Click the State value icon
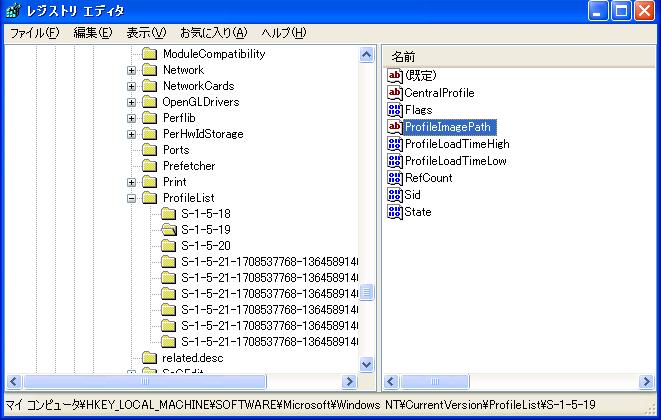The height and width of the screenshot is (420, 661). 395,212
